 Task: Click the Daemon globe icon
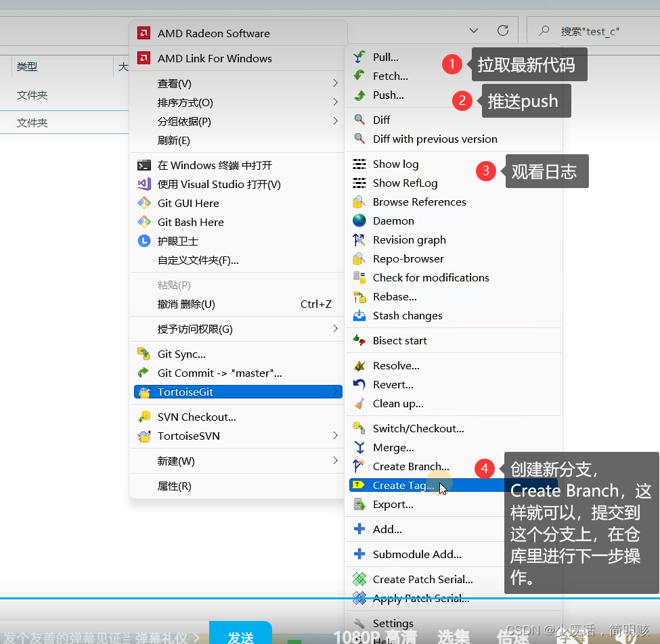click(x=359, y=221)
